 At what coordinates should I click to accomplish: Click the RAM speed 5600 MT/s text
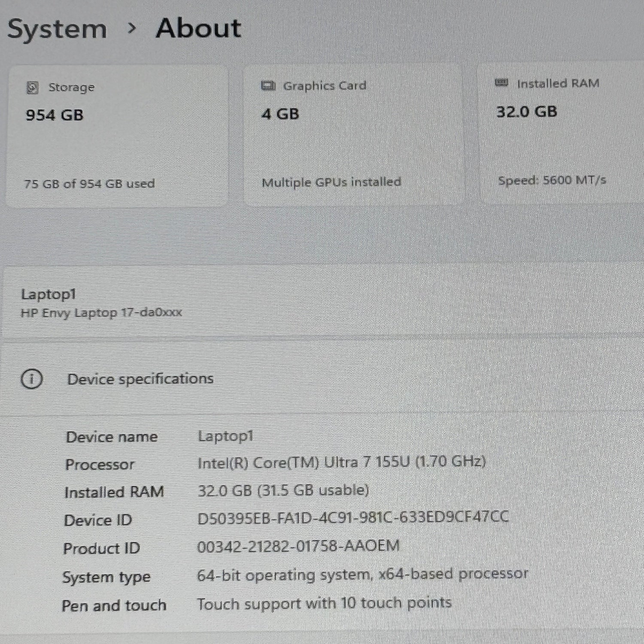tap(552, 180)
